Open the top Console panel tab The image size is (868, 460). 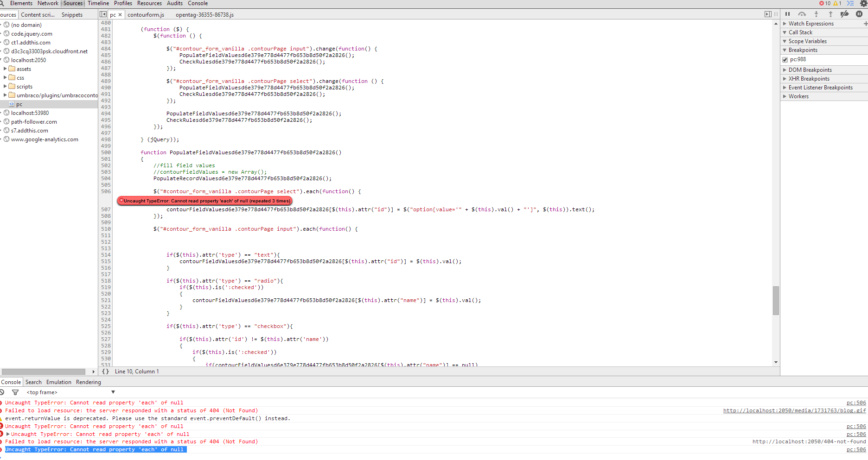tap(198, 3)
